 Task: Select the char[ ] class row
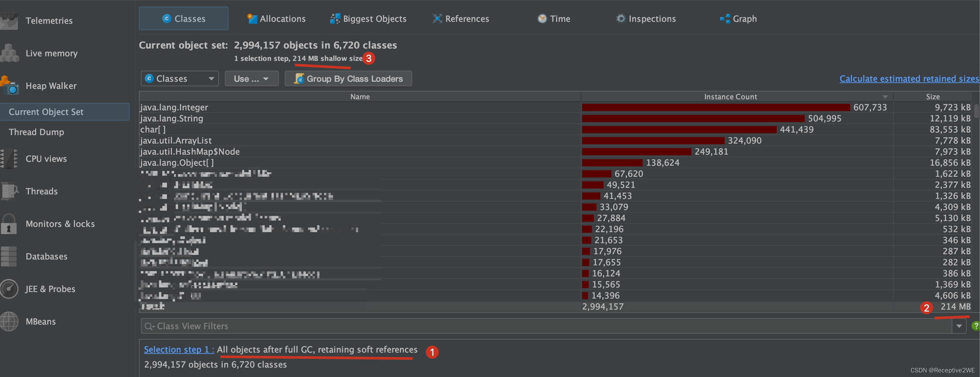(x=555, y=130)
